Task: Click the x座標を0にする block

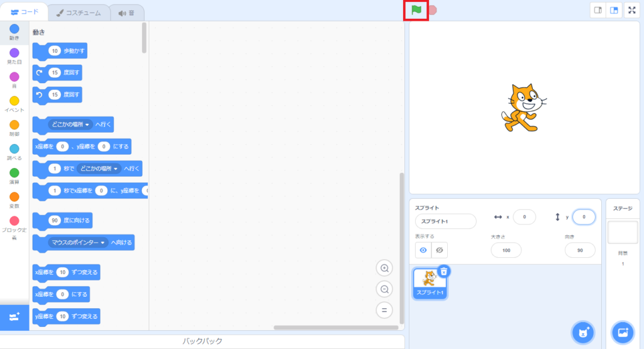Action: (x=61, y=294)
